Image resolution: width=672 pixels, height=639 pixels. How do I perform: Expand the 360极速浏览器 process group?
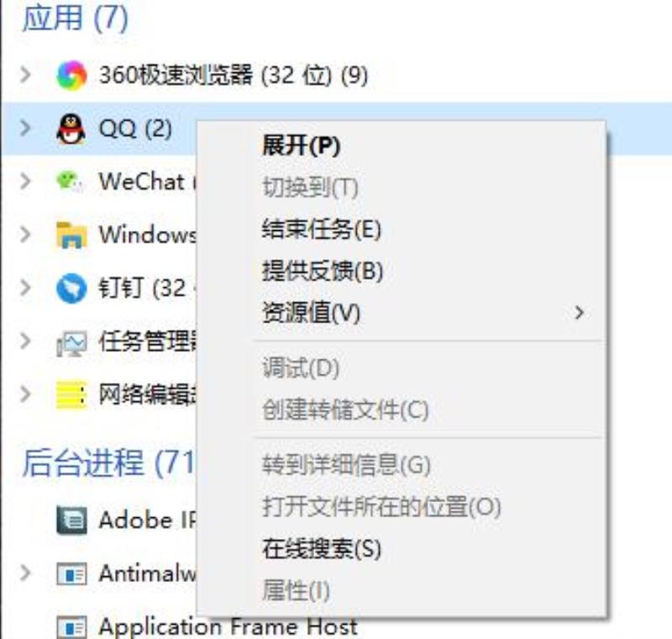pos(26,75)
